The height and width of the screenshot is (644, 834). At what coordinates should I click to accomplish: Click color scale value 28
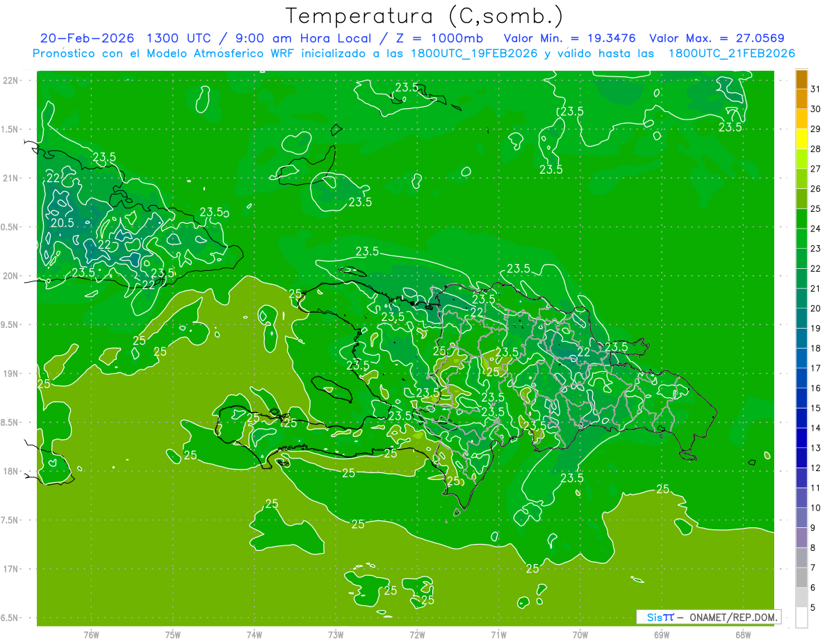click(816, 148)
